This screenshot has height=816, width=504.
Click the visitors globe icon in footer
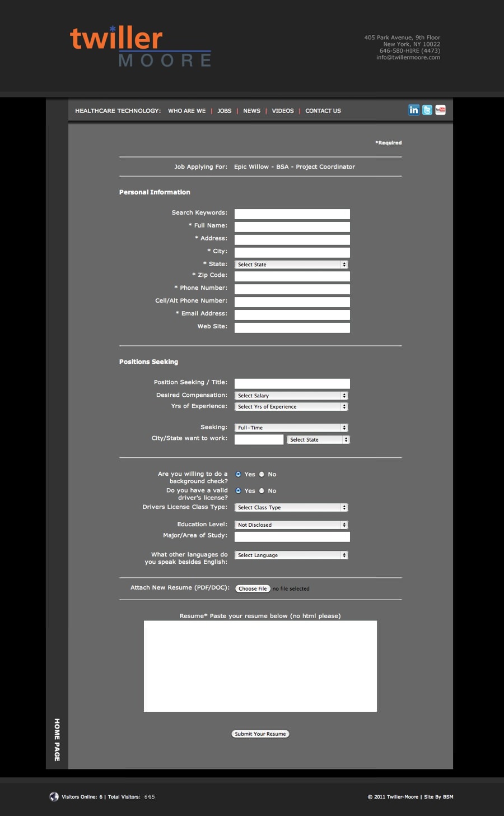tap(54, 796)
